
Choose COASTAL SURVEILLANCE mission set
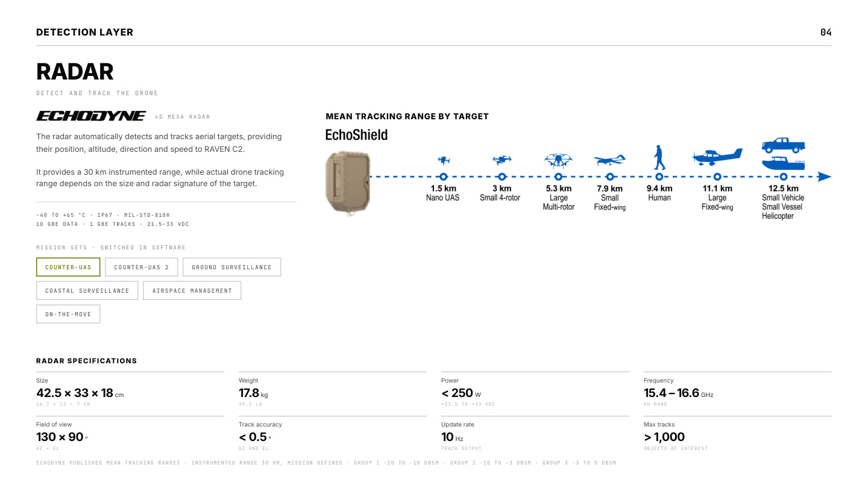pos(87,290)
